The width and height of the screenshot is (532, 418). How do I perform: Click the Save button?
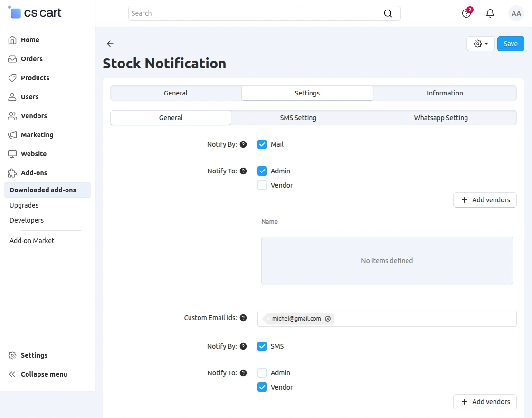(x=511, y=44)
